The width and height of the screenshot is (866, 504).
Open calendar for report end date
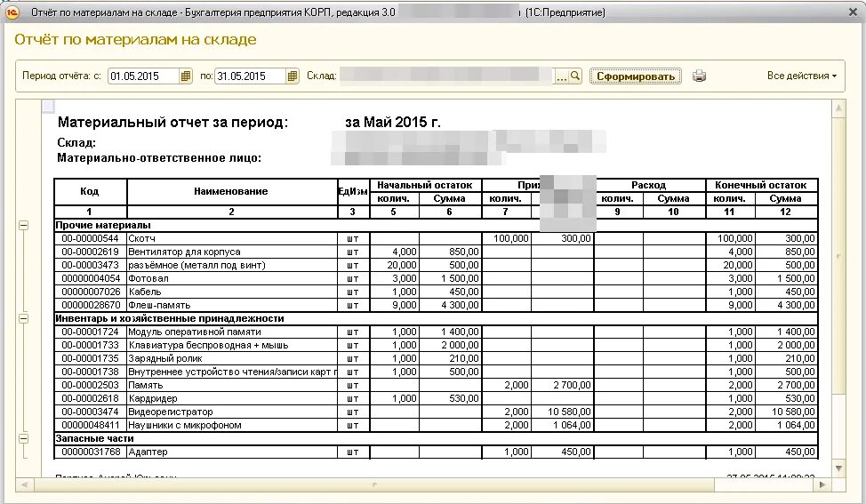pyautogui.click(x=293, y=76)
